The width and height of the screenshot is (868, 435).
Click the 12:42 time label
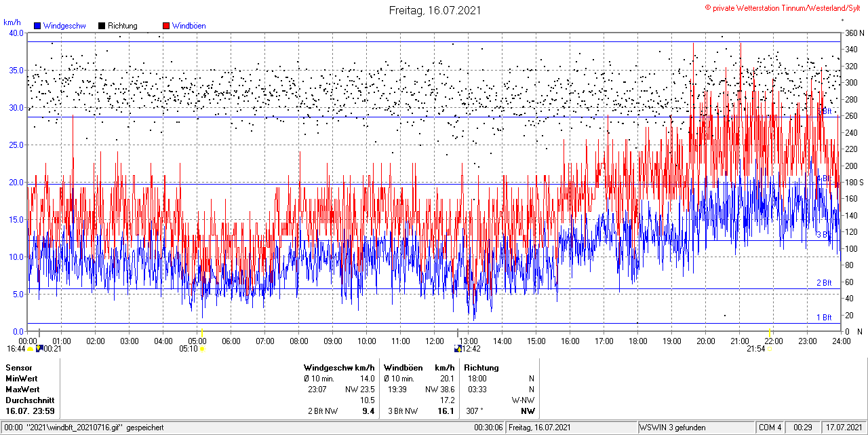(x=472, y=349)
